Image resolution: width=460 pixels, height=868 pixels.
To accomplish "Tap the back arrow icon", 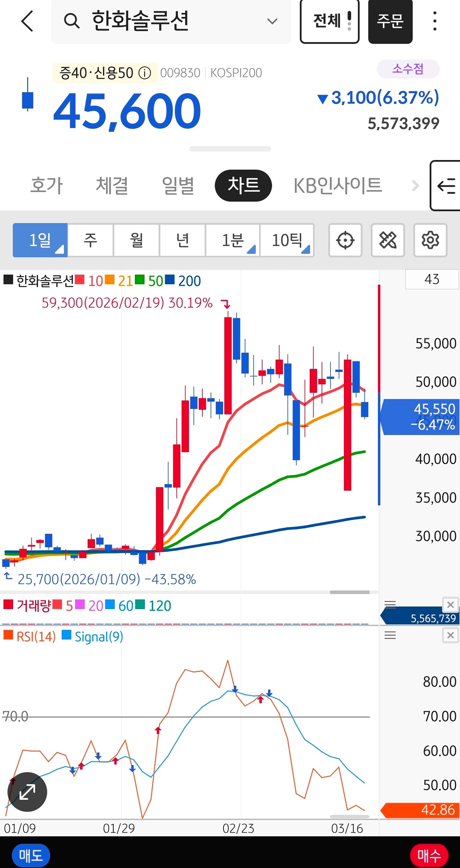I will (28, 21).
